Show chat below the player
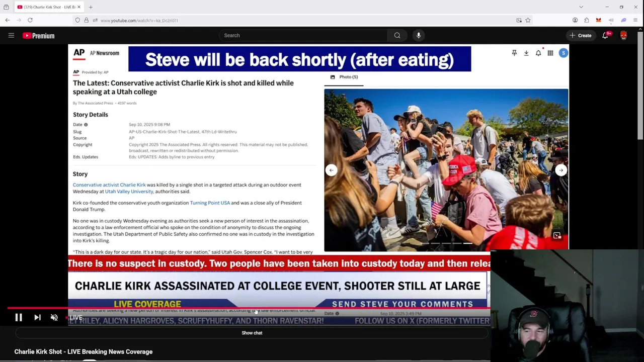Screen dimensions: 644x362 (x=252, y=333)
